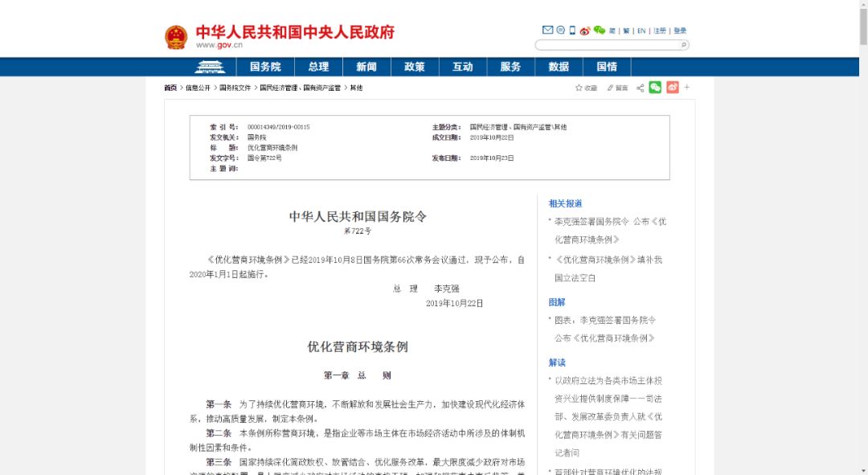Click the national emblem logo
The width and height of the screenshot is (868, 475).
176,37
